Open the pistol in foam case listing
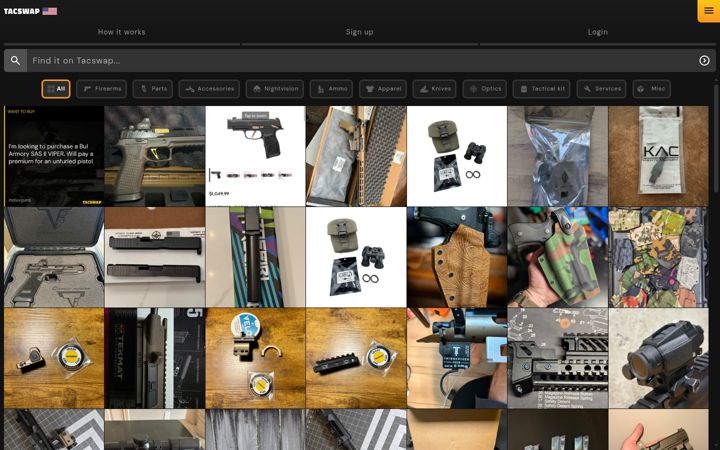The height and width of the screenshot is (450, 720). (x=54, y=257)
